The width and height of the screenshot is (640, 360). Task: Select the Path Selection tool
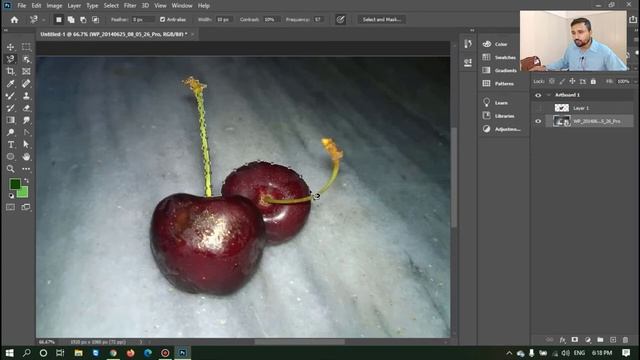point(26,144)
